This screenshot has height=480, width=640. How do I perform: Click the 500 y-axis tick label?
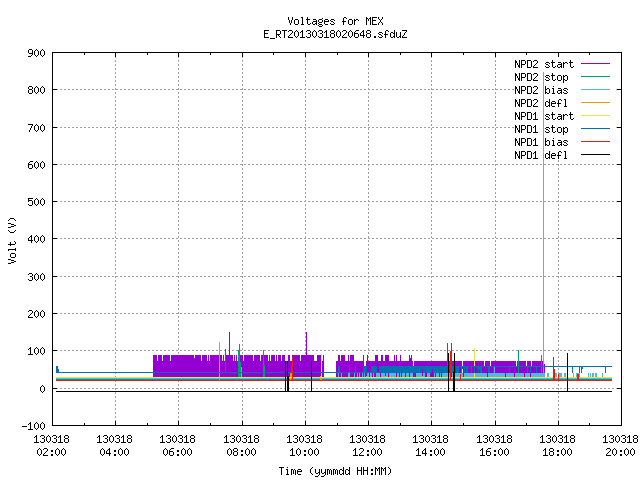(36, 202)
